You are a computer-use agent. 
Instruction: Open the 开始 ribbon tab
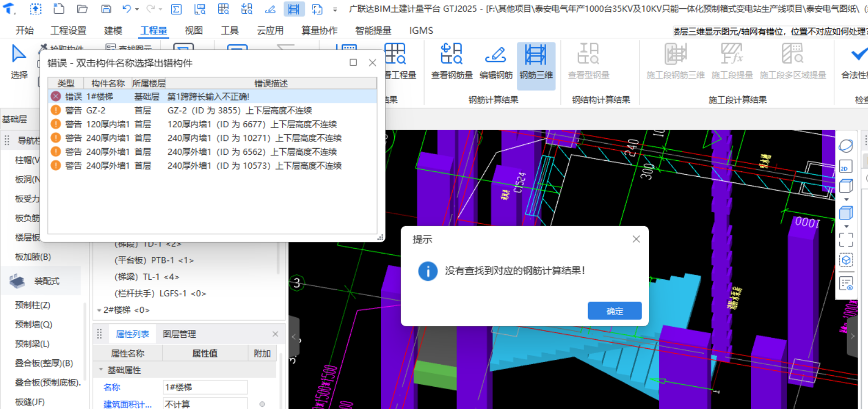(24, 30)
